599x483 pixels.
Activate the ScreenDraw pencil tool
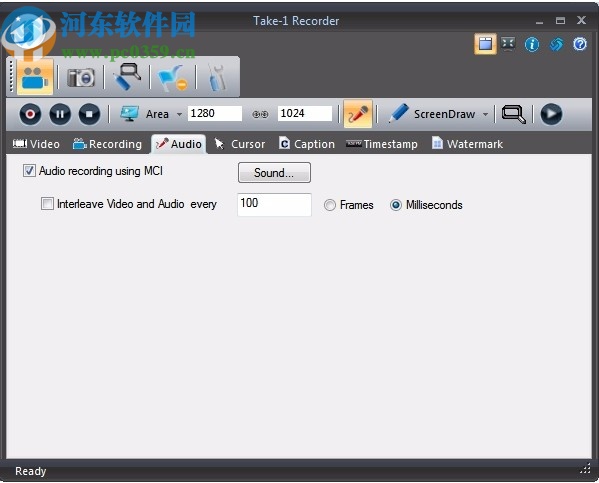click(x=398, y=113)
